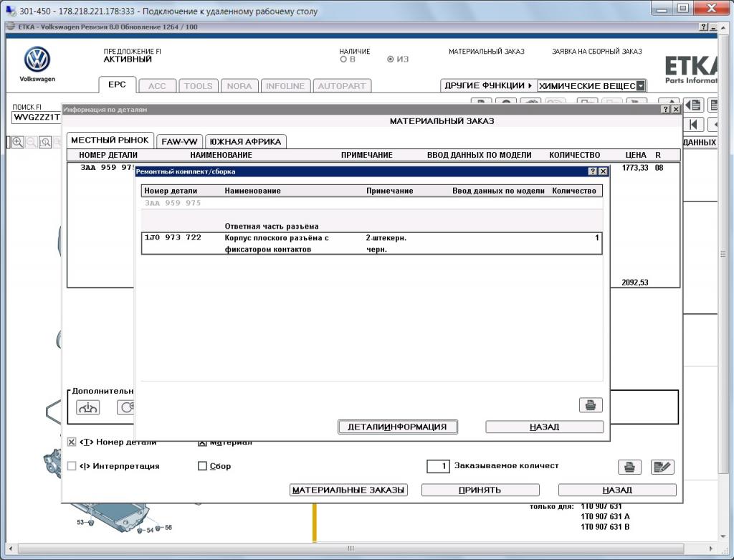Click the ПОИСК FI VIN field
Screen dimensions: 734x560
[x=37, y=117]
